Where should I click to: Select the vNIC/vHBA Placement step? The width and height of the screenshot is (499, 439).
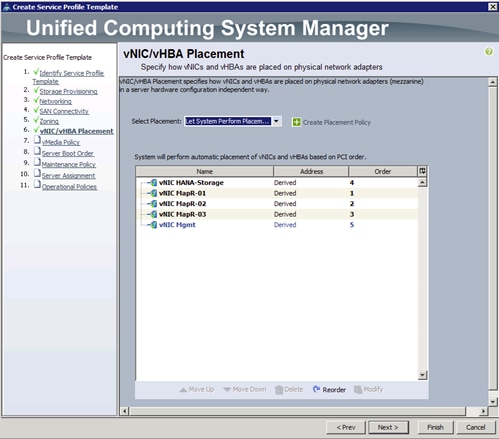point(77,131)
